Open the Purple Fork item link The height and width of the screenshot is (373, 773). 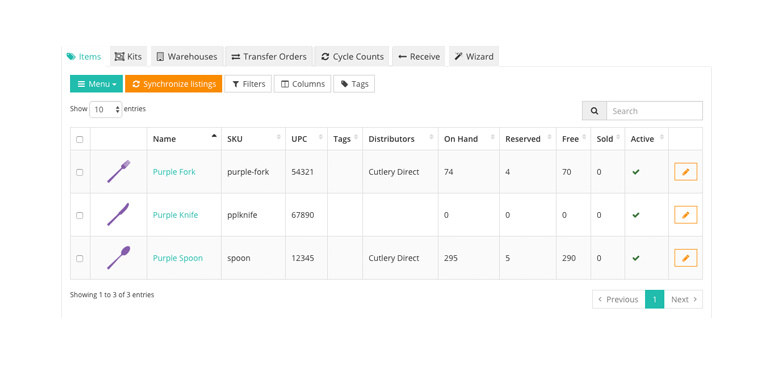coord(174,172)
